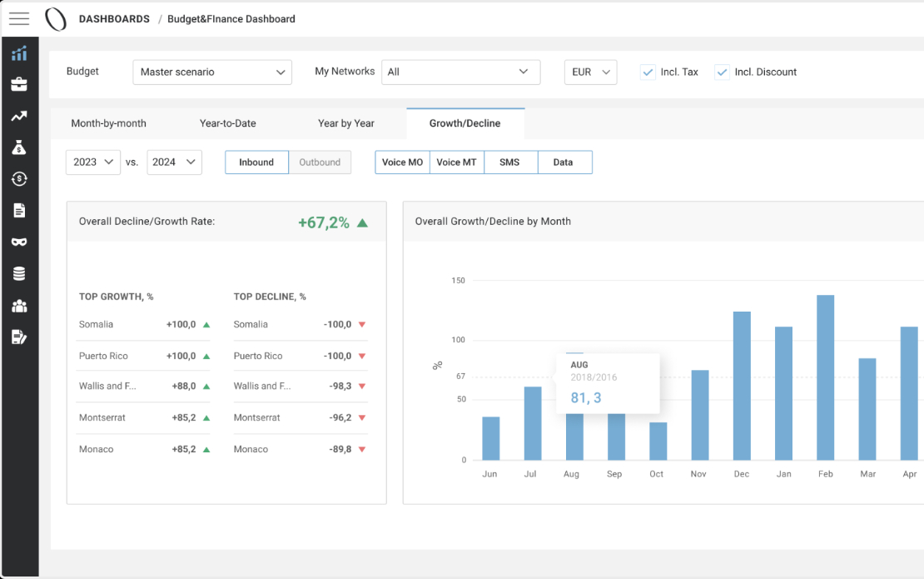Click Overall Growth/Decline by Month title
The width and height of the screenshot is (924, 579).
[x=493, y=221]
